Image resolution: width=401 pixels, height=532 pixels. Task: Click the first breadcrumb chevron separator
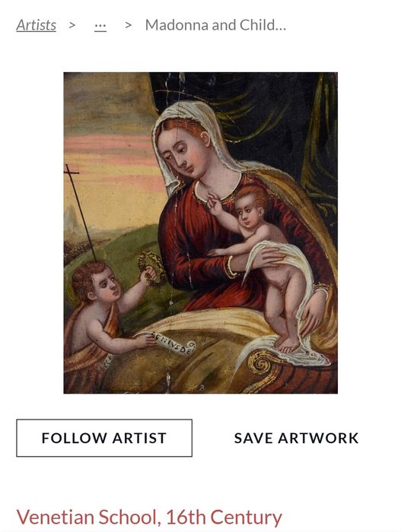72,25
